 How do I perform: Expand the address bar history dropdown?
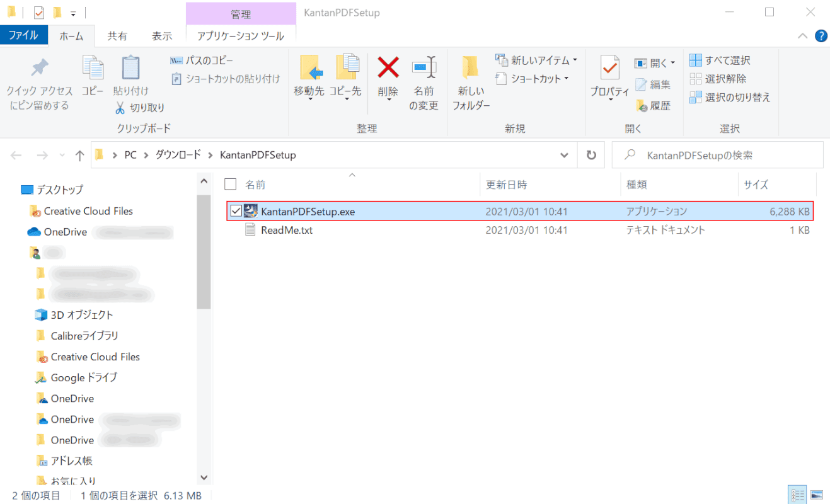564,155
